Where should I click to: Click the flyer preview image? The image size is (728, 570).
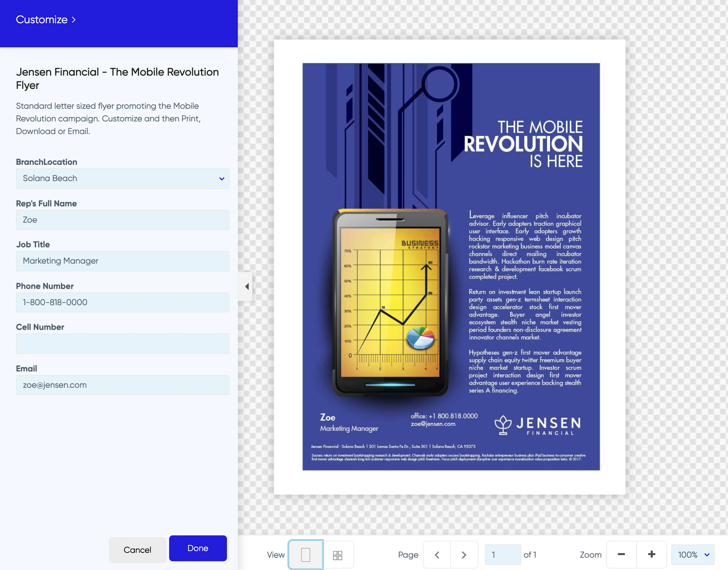click(x=450, y=266)
